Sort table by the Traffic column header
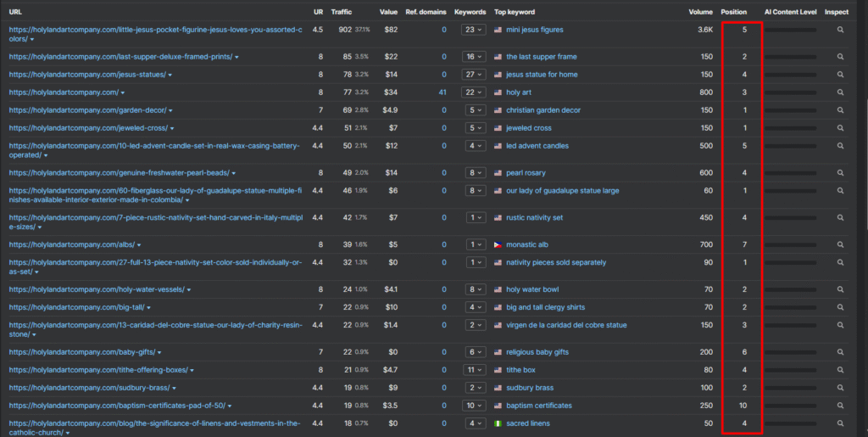The width and height of the screenshot is (868, 437). click(342, 13)
